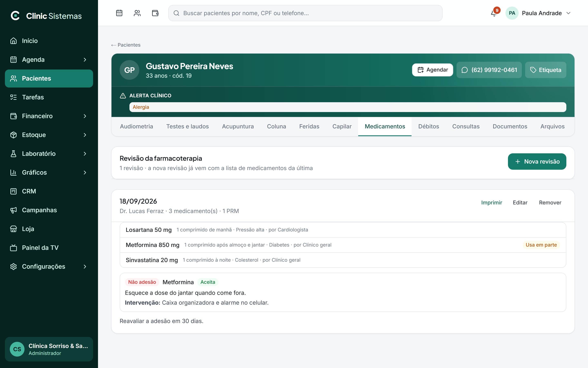Expand the Configurações submenu chevron
588x368 pixels.
(x=85, y=267)
